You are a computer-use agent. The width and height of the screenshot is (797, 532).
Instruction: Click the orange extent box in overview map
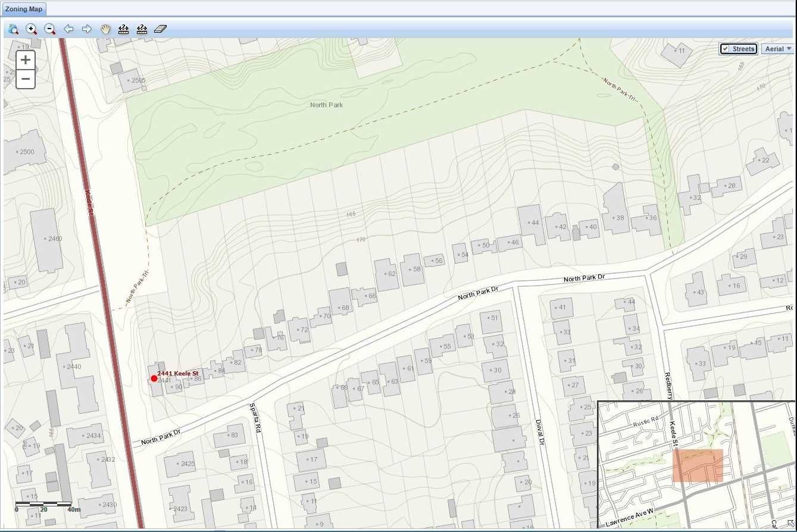tap(698, 465)
